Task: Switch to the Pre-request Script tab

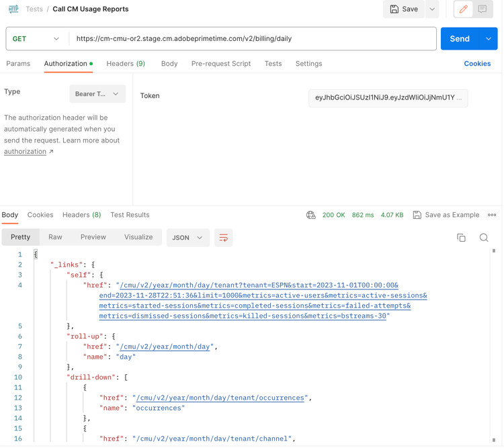Action: [220, 64]
